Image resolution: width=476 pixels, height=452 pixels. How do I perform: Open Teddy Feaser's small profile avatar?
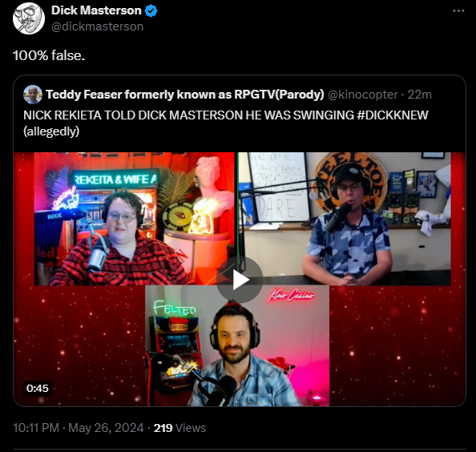click(x=33, y=95)
